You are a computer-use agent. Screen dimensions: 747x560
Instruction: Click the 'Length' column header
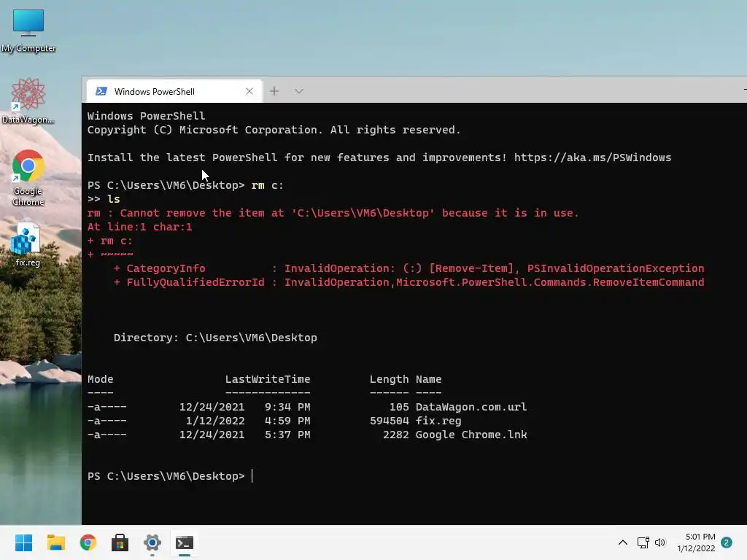(x=390, y=379)
